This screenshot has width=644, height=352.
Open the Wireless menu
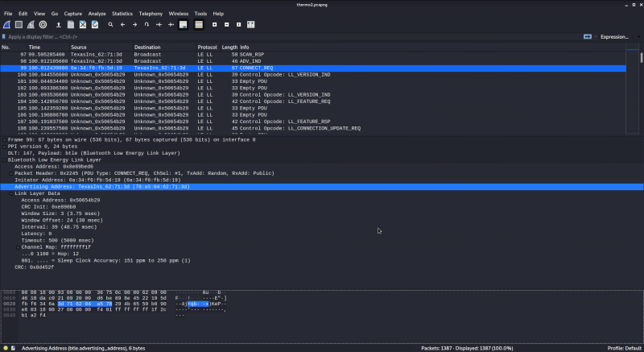pyautogui.click(x=178, y=14)
